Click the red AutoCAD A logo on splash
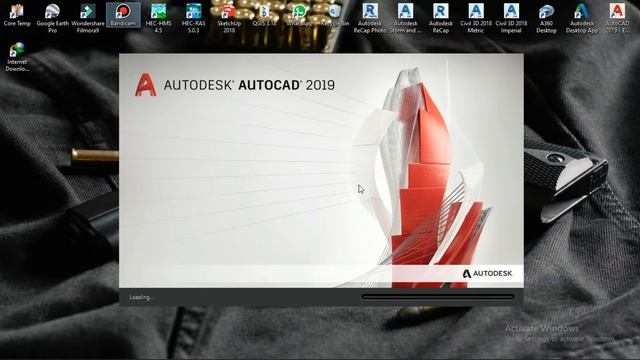The height and width of the screenshot is (360, 640). [x=145, y=85]
